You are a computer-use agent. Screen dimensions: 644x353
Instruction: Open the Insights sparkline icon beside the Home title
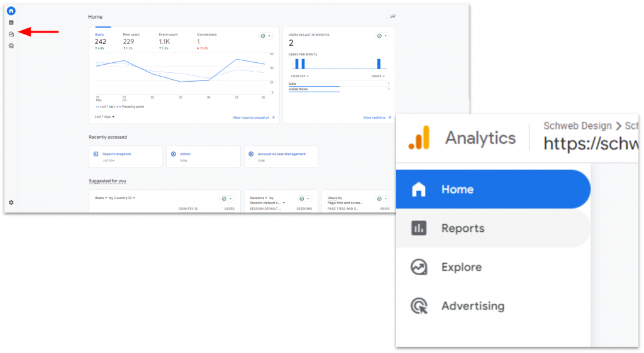pos(393,16)
